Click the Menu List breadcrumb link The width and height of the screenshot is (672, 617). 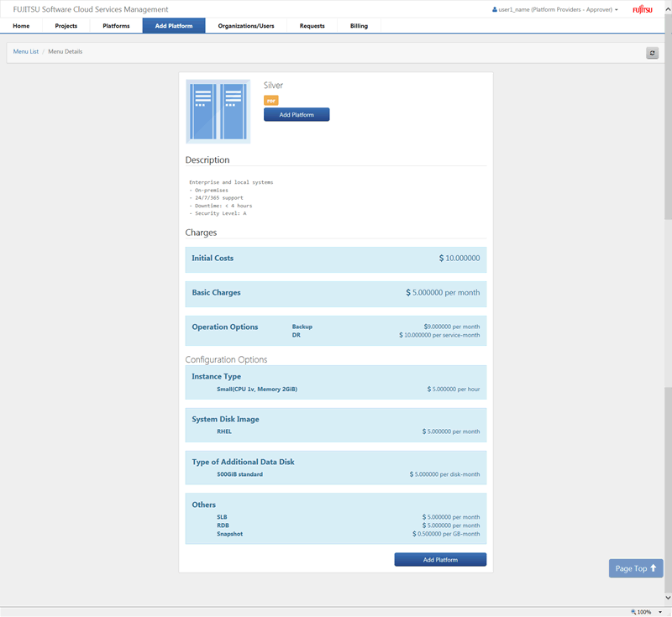[x=26, y=51]
